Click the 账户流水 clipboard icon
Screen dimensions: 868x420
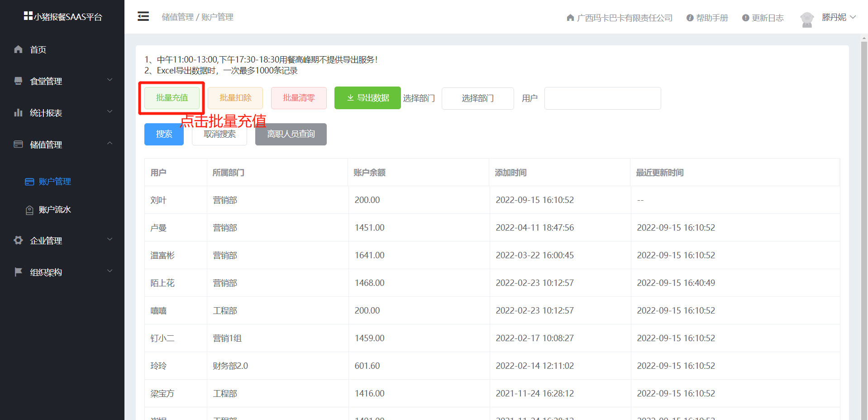click(29, 210)
